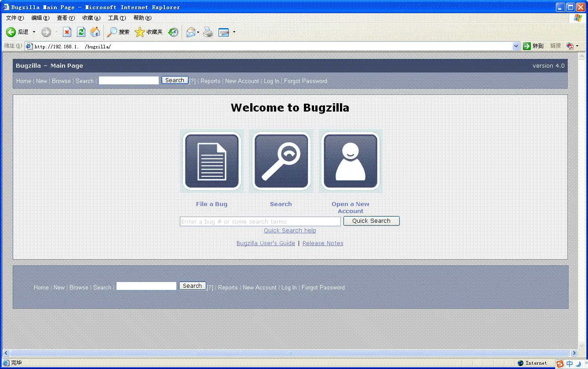
Task: Open the Back button history dropdown arrow
Action: (34, 32)
